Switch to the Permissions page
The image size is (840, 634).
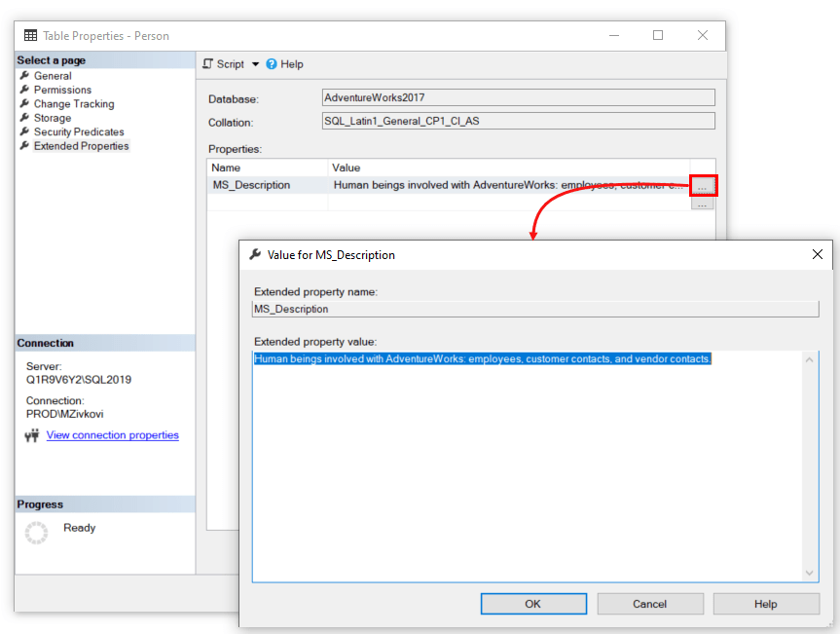[x=61, y=89]
